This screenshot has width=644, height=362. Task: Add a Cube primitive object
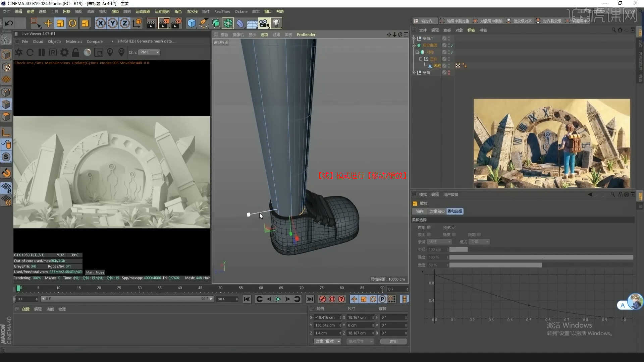pyautogui.click(x=192, y=23)
